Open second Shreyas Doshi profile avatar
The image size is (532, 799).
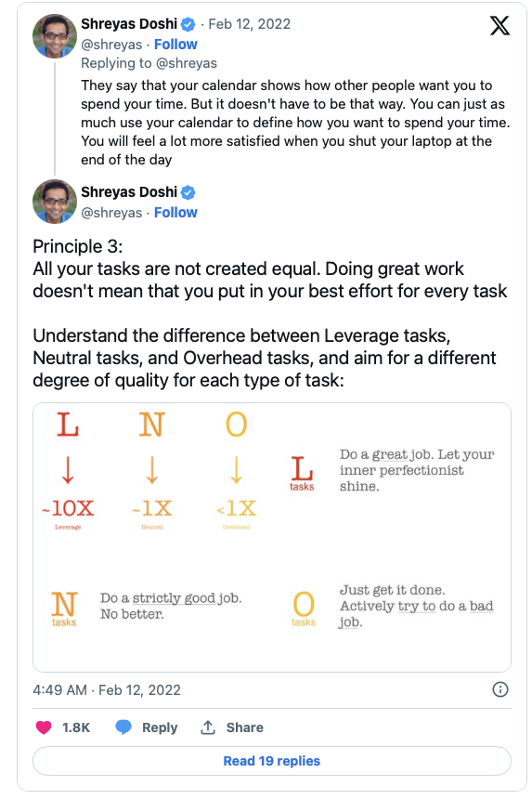pyautogui.click(x=55, y=202)
